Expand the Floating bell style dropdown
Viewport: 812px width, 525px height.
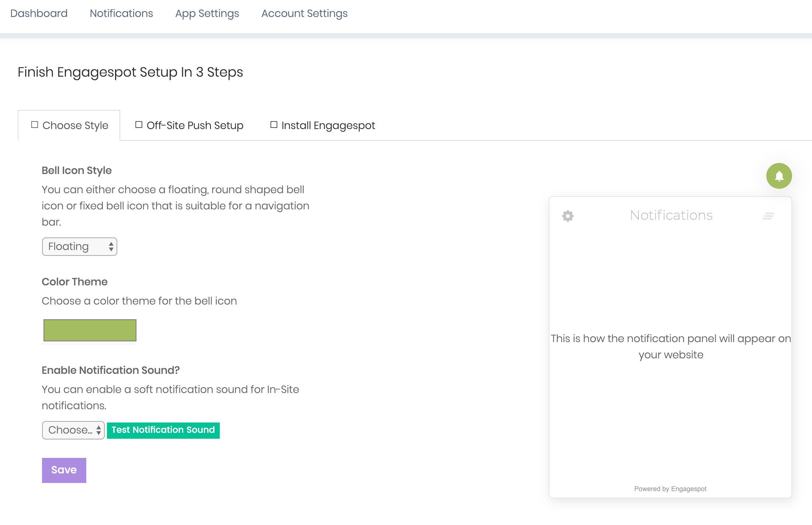pos(80,247)
